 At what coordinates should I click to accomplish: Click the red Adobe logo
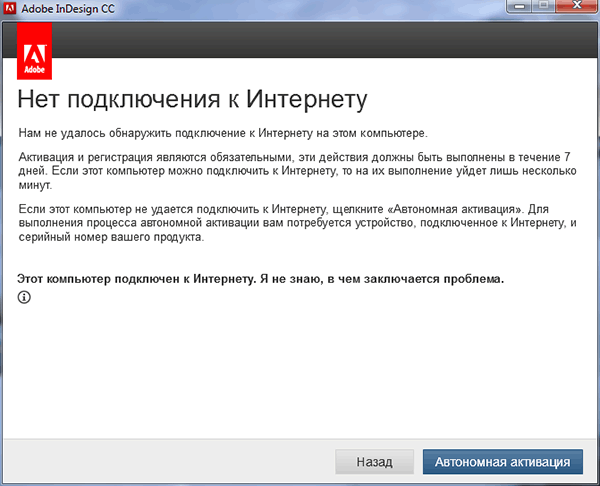[x=34, y=51]
